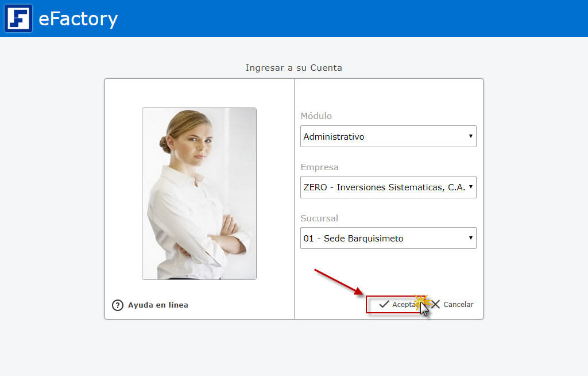Click the Módulo field label
This screenshot has width=588, height=376.
pyautogui.click(x=316, y=116)
